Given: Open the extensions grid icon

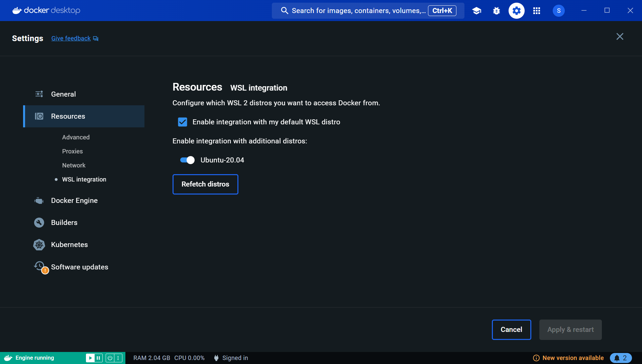Looking at the screenshot, I should coord(537,11).
